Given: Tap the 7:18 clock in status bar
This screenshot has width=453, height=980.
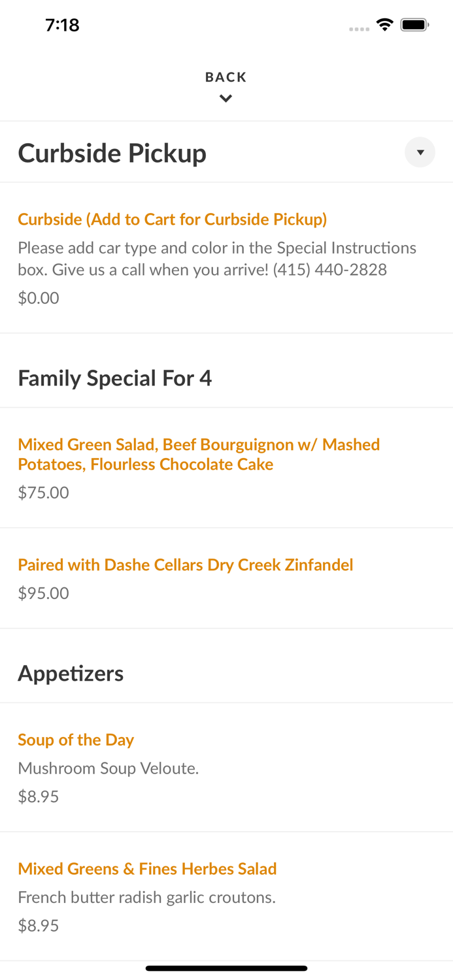Looking at the screenshot, I should 62,25.
